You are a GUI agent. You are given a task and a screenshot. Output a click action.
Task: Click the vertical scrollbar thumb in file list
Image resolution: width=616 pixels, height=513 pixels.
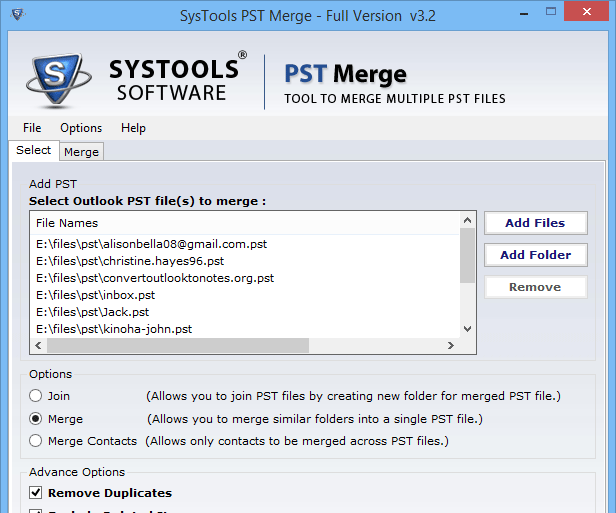pos(467,255)
